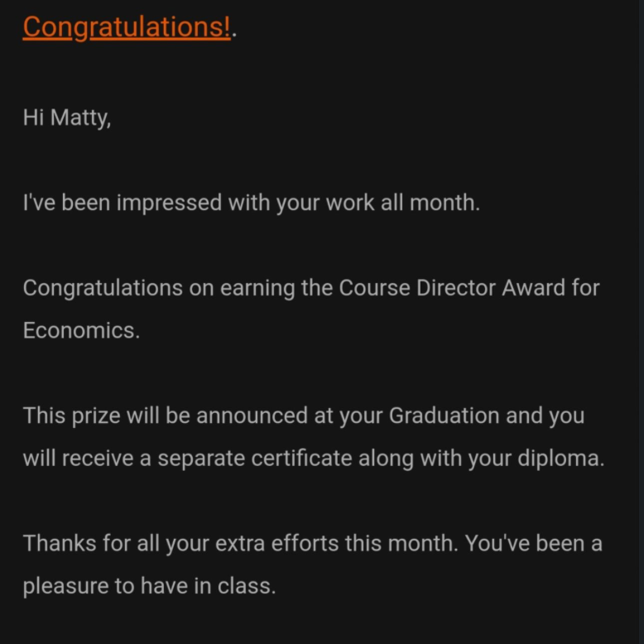
Task: Click the phrase "separate certificate"
Action: (255, 458)
